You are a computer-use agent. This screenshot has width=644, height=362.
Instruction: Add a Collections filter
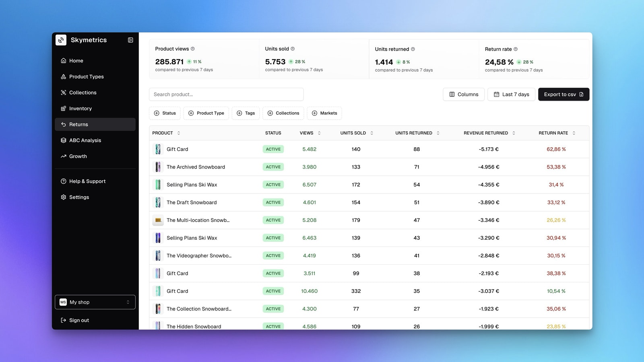(283, 113)
